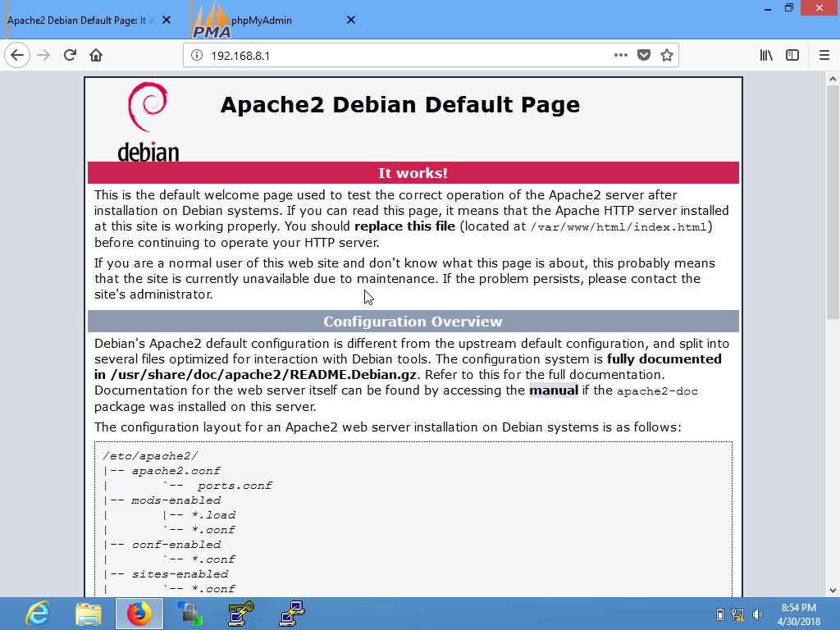Click 'apache2.conf' in the config tree

pos(176,471)
